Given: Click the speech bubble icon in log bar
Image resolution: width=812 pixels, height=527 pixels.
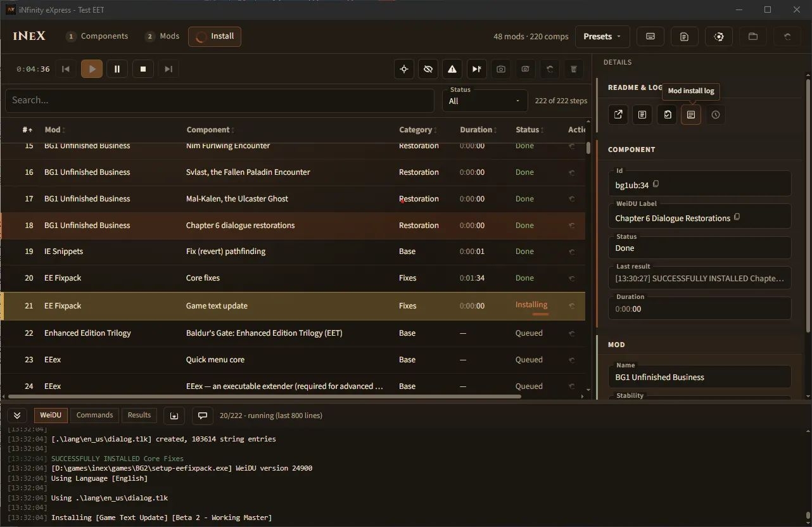Looking at the screenshot, I should (x=203, y=416).
